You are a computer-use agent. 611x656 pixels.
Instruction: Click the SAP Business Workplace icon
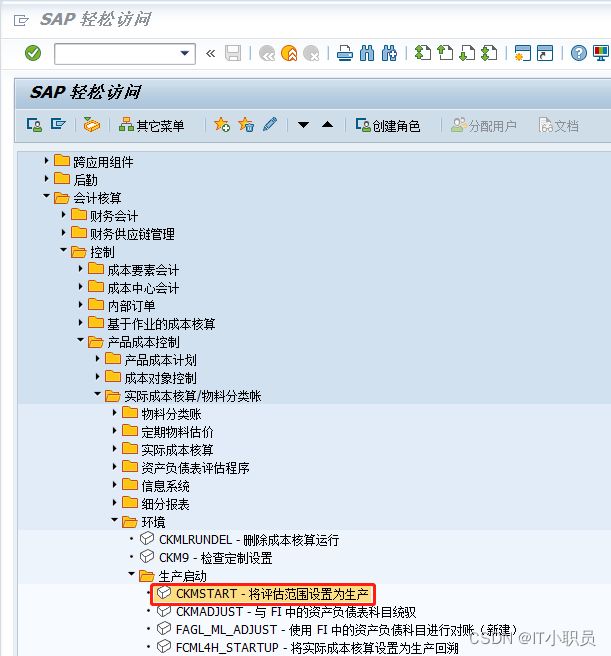(x=92, y=125)
